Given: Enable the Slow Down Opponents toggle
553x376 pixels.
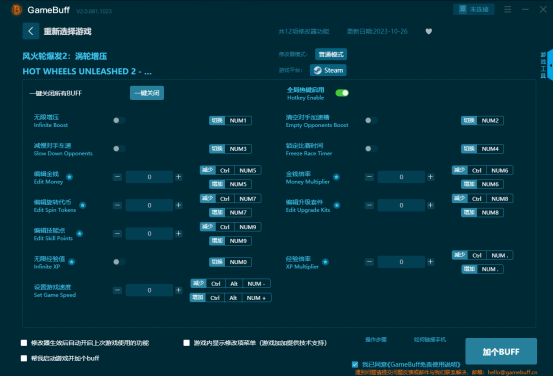Looking at the screenshot, I should click(119, 149).
